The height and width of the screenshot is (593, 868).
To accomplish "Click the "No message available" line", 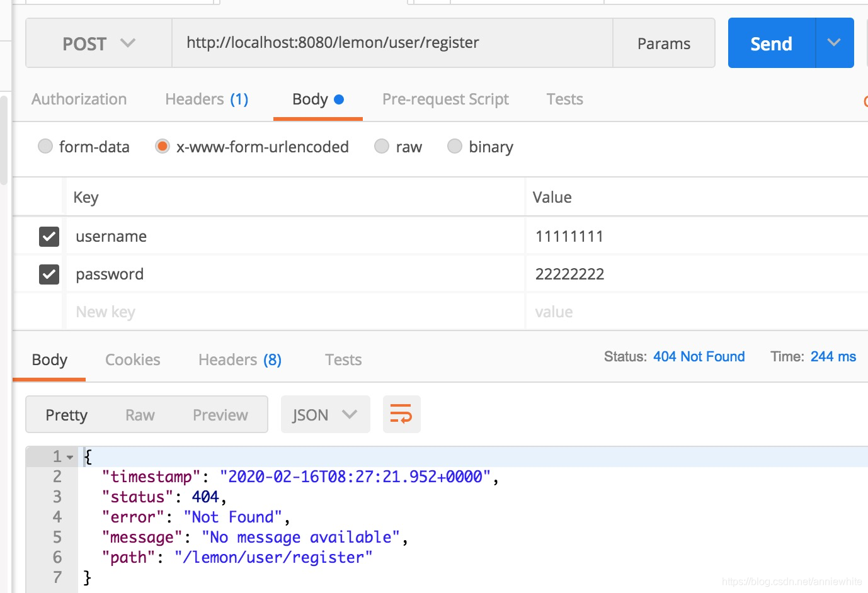I will point(255,537).
